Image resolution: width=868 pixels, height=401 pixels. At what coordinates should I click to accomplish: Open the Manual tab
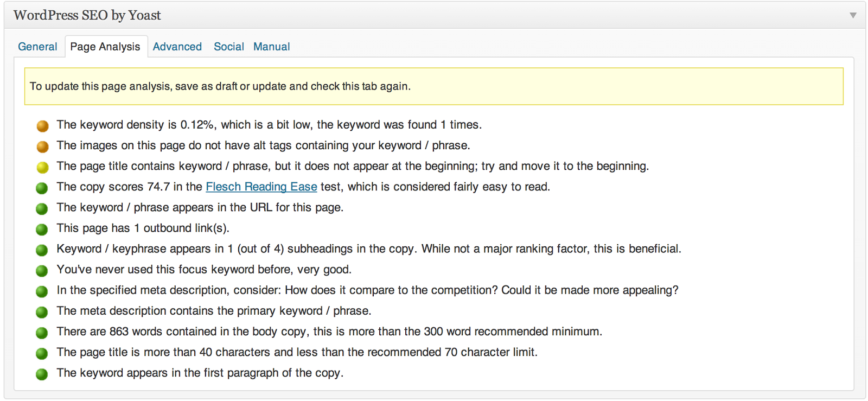pyautogui.click(x=272, y=47)
